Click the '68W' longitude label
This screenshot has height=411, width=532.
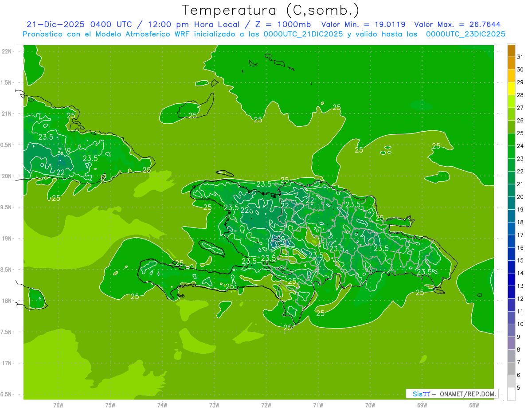coord(474,405)
